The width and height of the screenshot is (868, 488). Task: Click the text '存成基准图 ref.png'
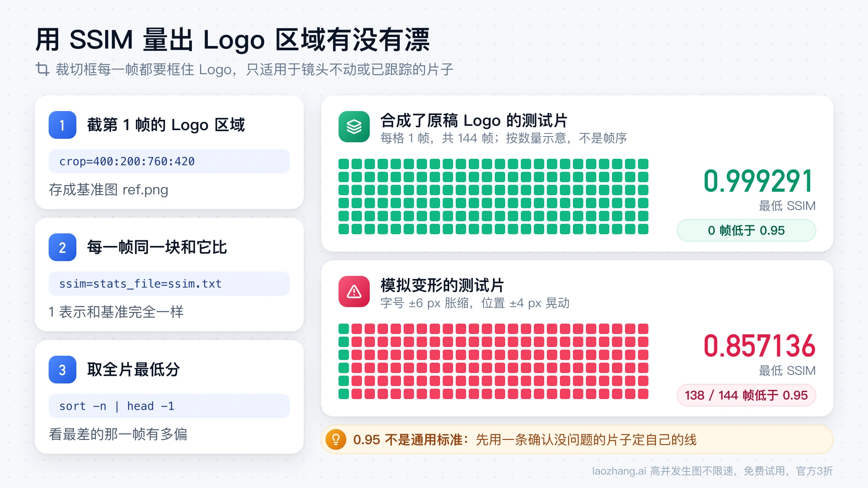click(108, 190)
